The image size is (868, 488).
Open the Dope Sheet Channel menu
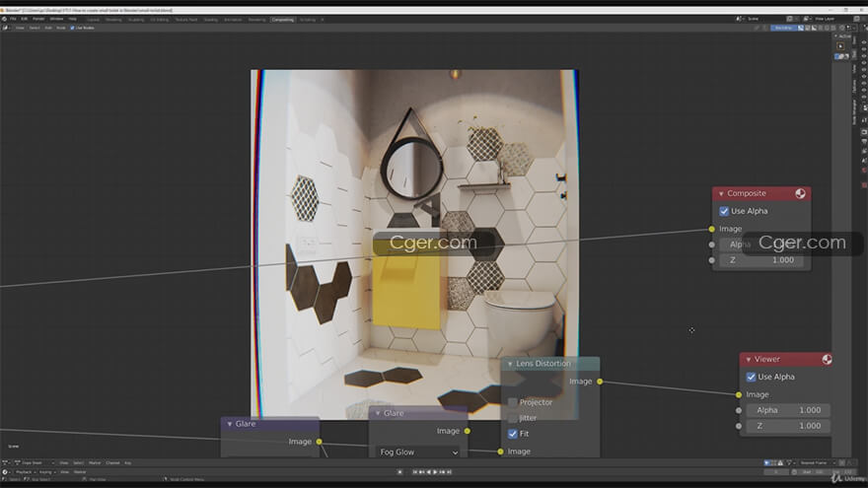pos(112,462)
